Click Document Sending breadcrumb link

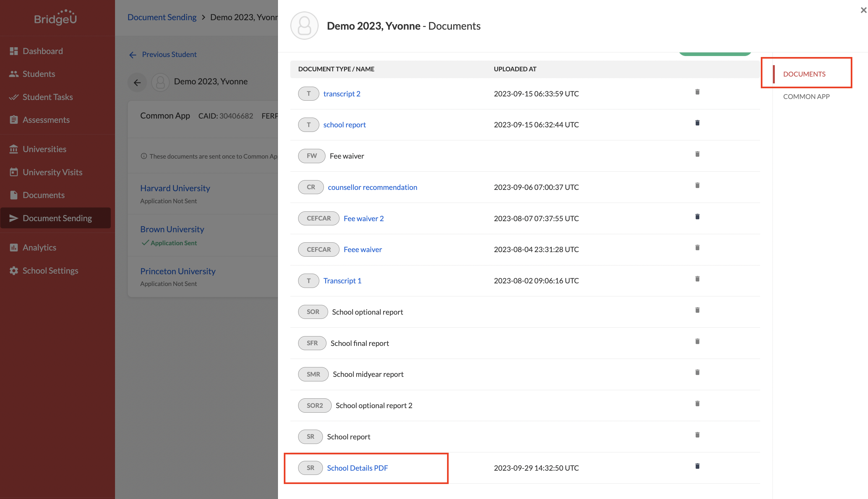(x=162, y=17)
